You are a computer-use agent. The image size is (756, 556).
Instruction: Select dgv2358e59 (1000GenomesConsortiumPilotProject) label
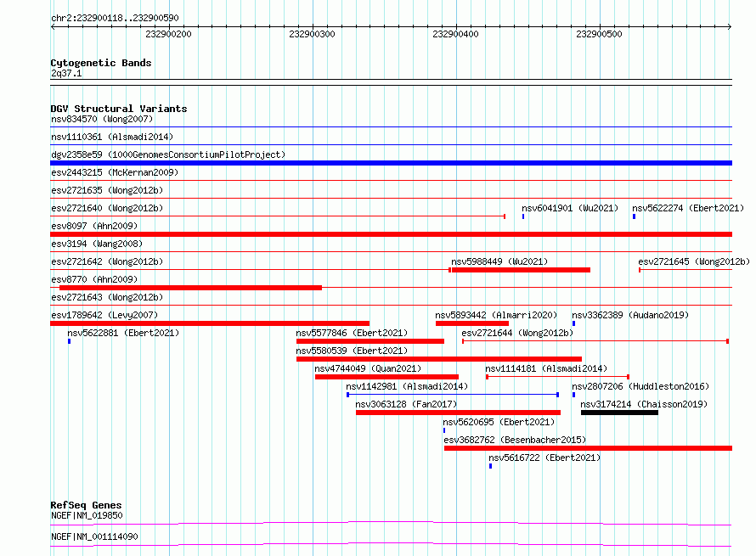click(x=168, y=154)
